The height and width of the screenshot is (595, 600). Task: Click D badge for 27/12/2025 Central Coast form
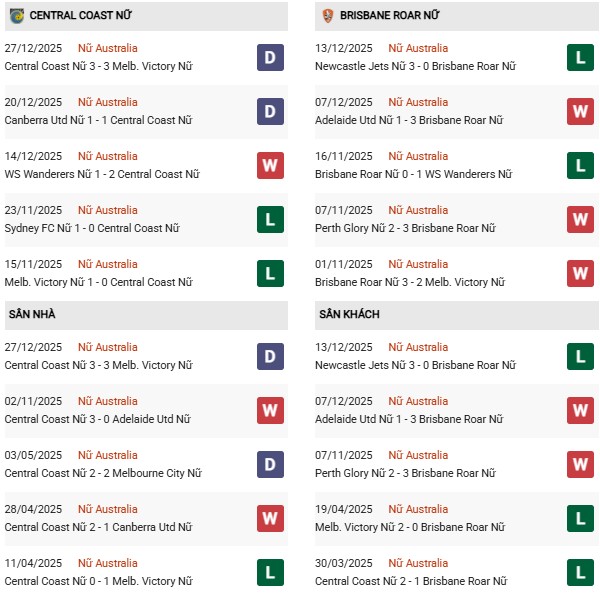[270, 58]
